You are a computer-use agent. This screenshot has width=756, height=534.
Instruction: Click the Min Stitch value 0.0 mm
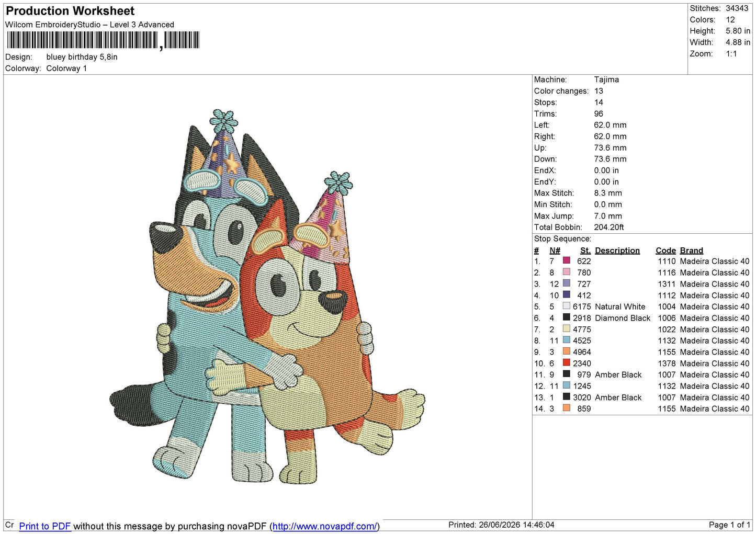(x=608, y=204)
